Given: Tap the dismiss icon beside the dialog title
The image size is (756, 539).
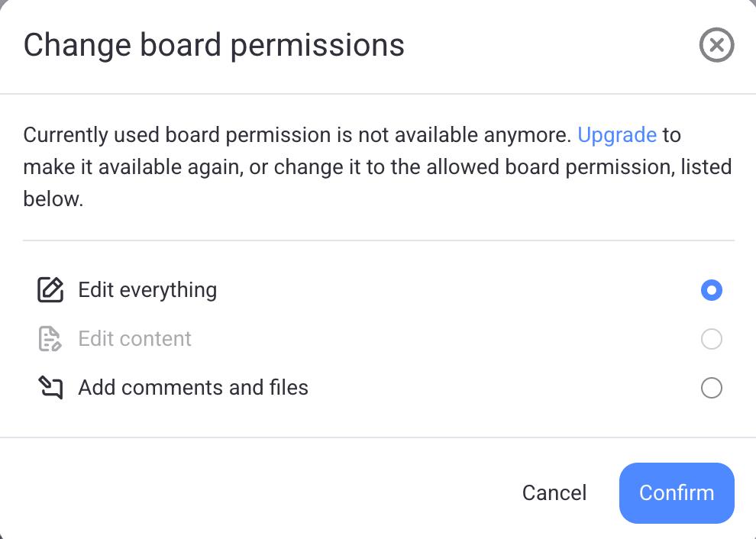Looking at the screenshot, I should click(716, 45).
